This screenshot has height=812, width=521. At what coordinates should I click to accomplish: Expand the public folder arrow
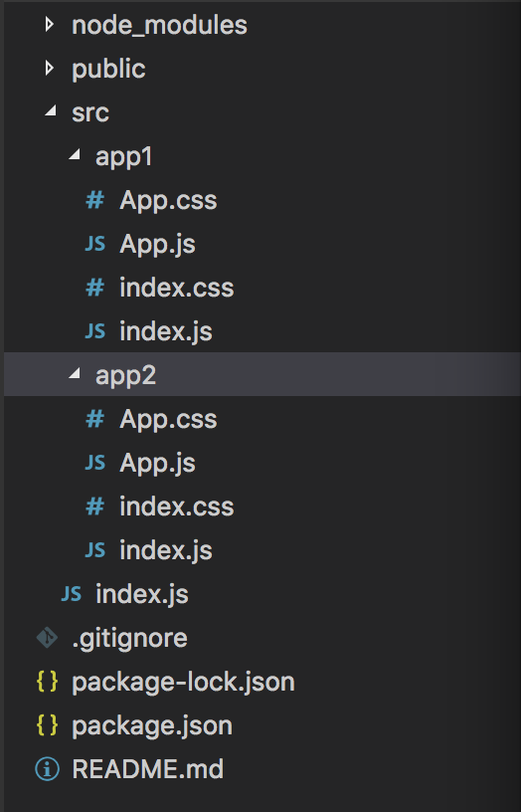coord(49,68)
